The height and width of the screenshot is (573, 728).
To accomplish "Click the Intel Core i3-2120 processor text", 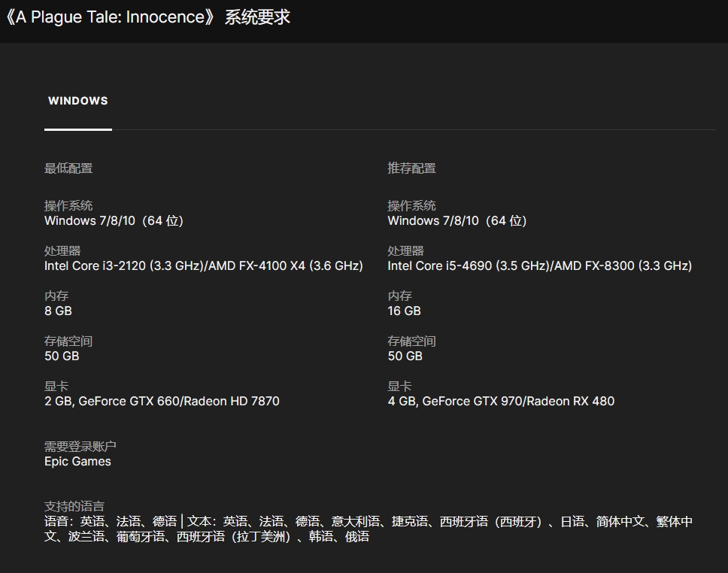I will coord(204,265).
